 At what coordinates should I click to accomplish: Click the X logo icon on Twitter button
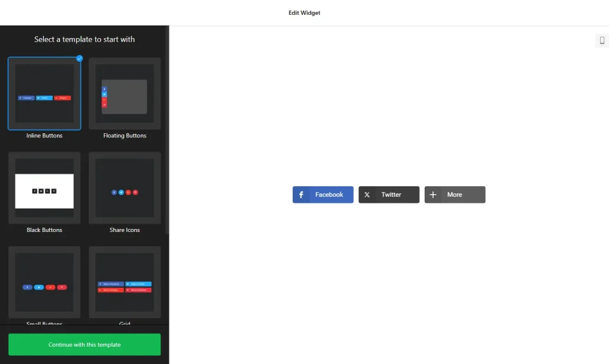coord(367,194)
